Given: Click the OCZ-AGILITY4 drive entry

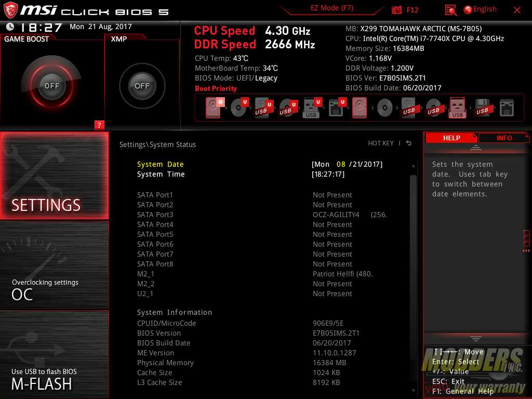Looking at the screenshot, I should coord(350,215).
